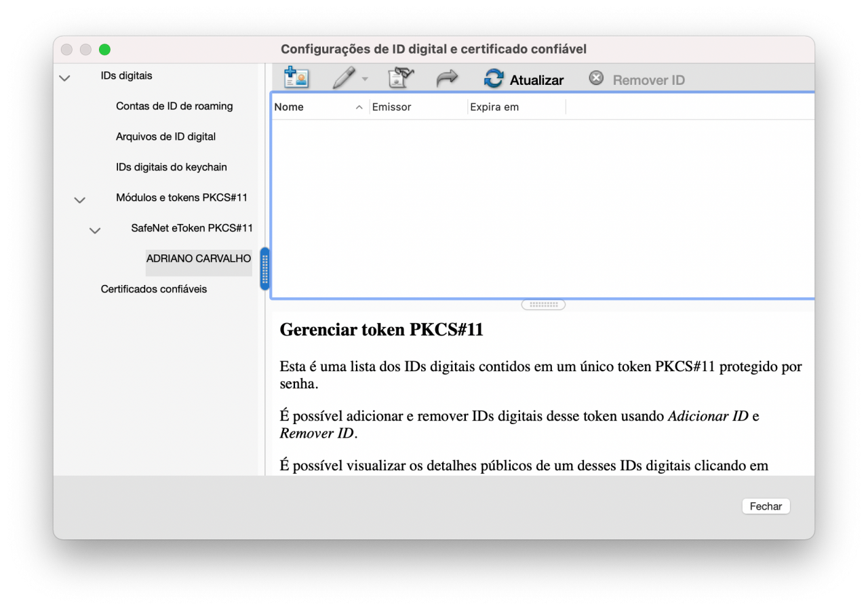This screenshot has height=610, width=868.
Task: Collapse SafeNet eToken PKCS#11 chevron
Action: pos(95,231)
